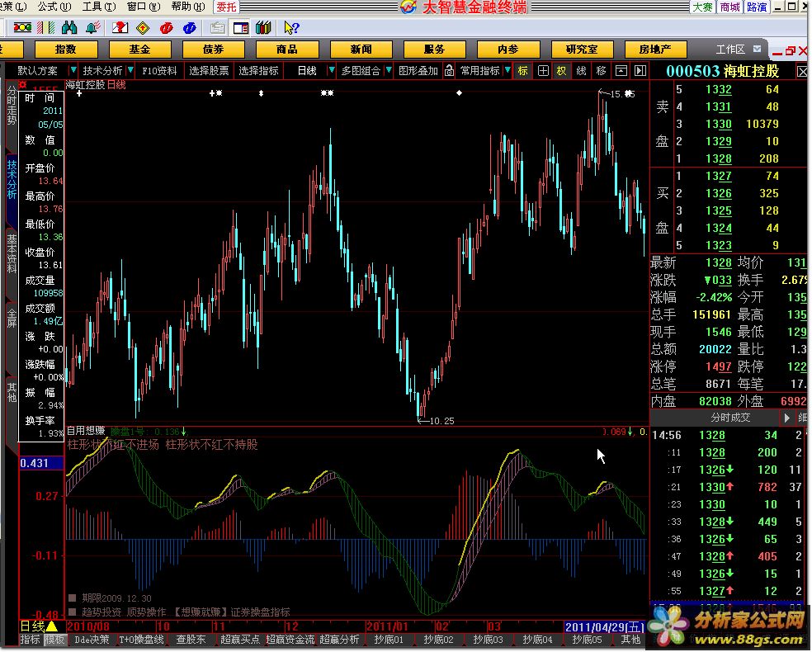Click the grayed clipboard toolbar icon

click(x=217, y=27)
